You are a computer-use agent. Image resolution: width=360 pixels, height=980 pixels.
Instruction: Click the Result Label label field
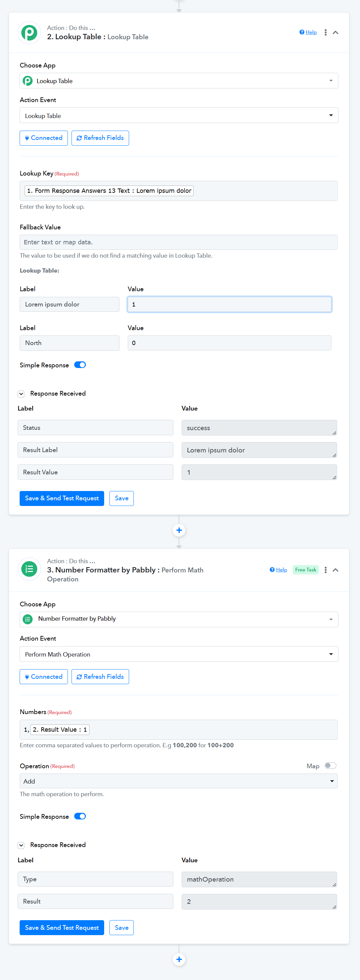point(95,450)
